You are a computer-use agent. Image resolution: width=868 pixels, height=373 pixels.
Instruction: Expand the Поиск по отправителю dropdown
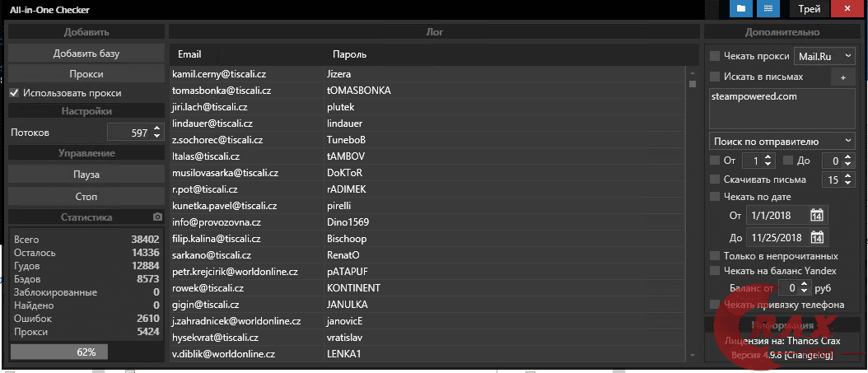pyautogui.click(x=782, y=141)
